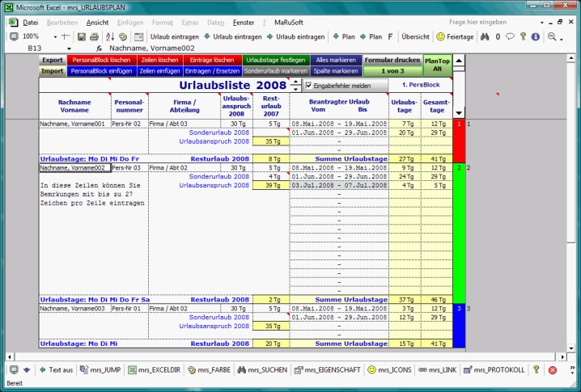Image resolution: width=581 pixels, height=392 pixels.
Task: Increase the Urlaubsliste year with spinner up arrow
Action: (x=296, y=82)
